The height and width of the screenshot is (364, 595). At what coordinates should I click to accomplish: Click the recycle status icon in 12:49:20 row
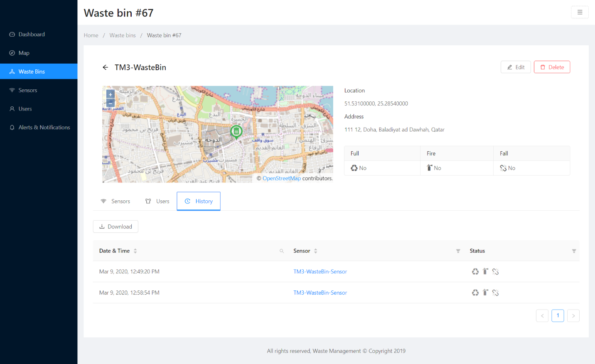click(x=475, y=271)
